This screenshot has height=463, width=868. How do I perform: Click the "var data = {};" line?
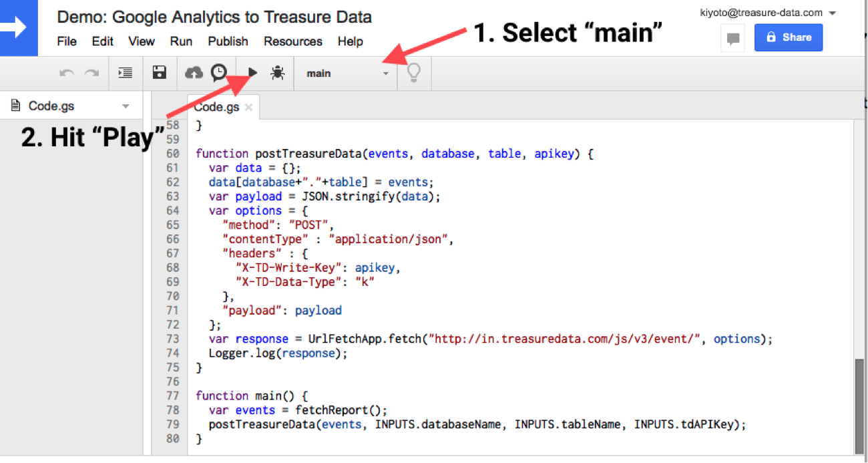[x=255, y=168]
